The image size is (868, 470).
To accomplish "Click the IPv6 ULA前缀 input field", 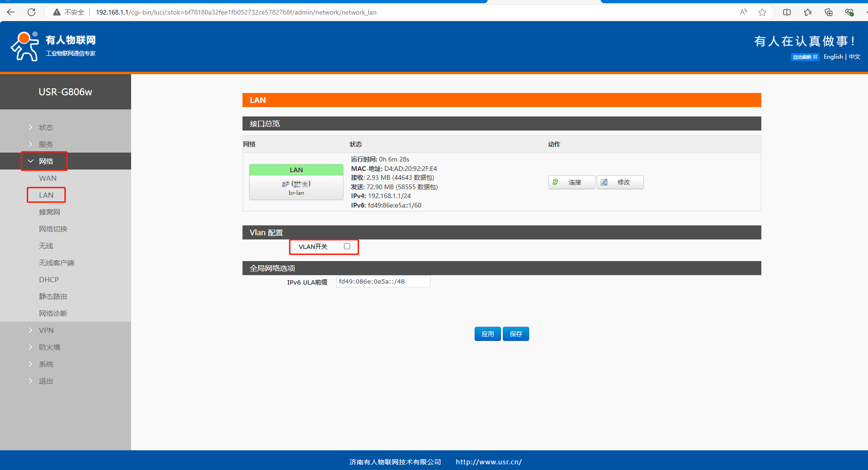I will [383, 282].
